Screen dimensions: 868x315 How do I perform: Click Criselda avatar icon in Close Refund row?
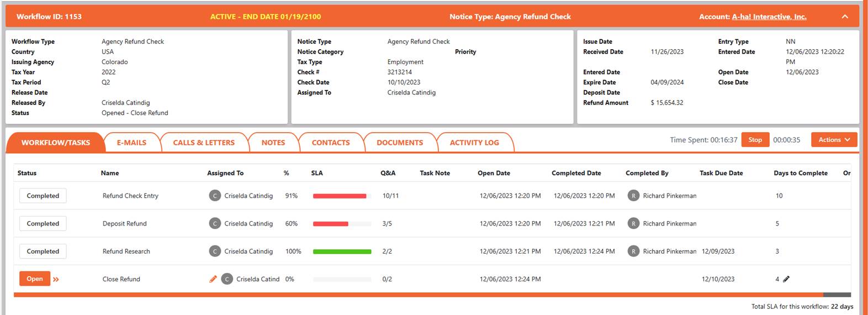tap(227, 279)
